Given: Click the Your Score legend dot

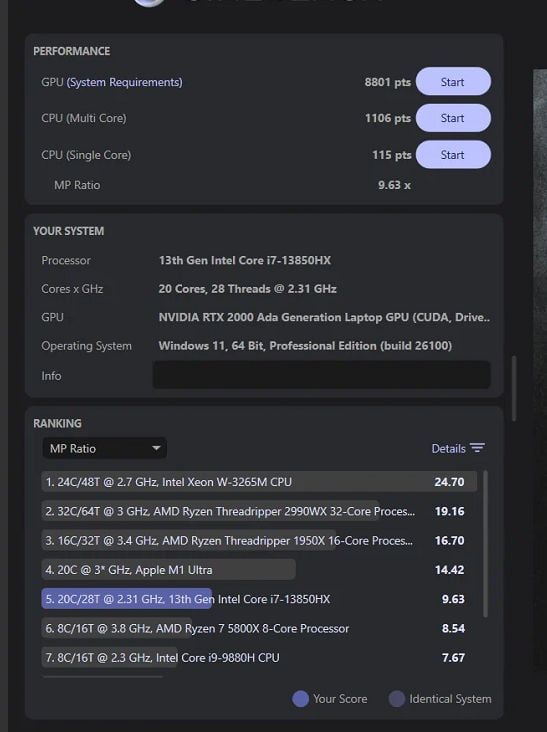Looking at the screenshot, I should click(300, 699).
